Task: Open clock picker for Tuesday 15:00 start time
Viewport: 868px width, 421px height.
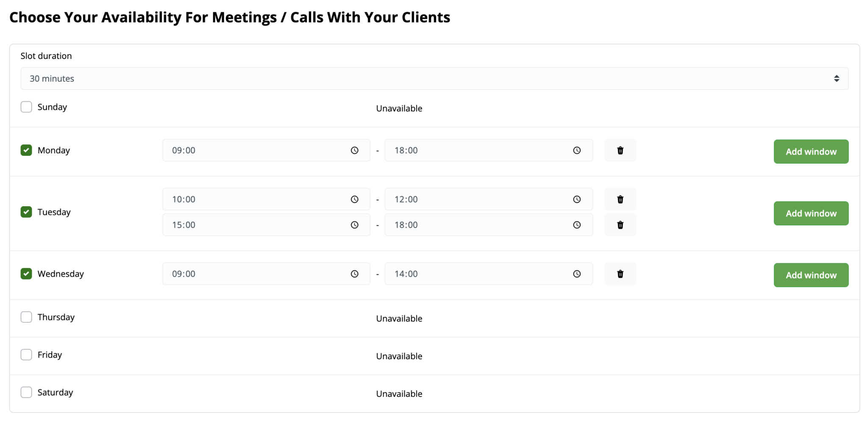Action: pos(355,225)
